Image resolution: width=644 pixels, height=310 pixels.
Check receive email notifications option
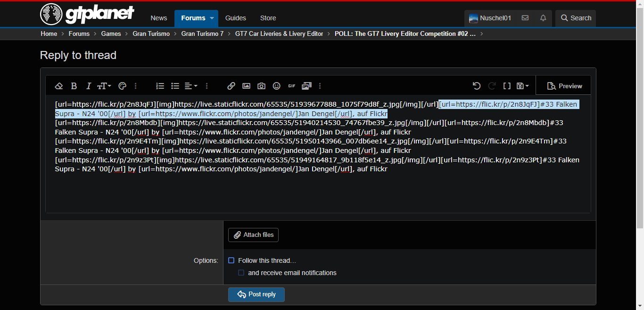point(241,273)
